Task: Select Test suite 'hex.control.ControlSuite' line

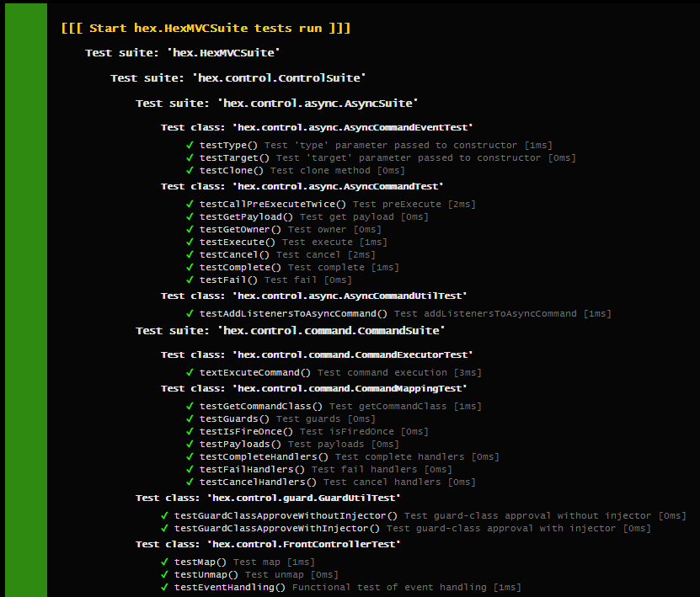Action: (x=238, y=78)
